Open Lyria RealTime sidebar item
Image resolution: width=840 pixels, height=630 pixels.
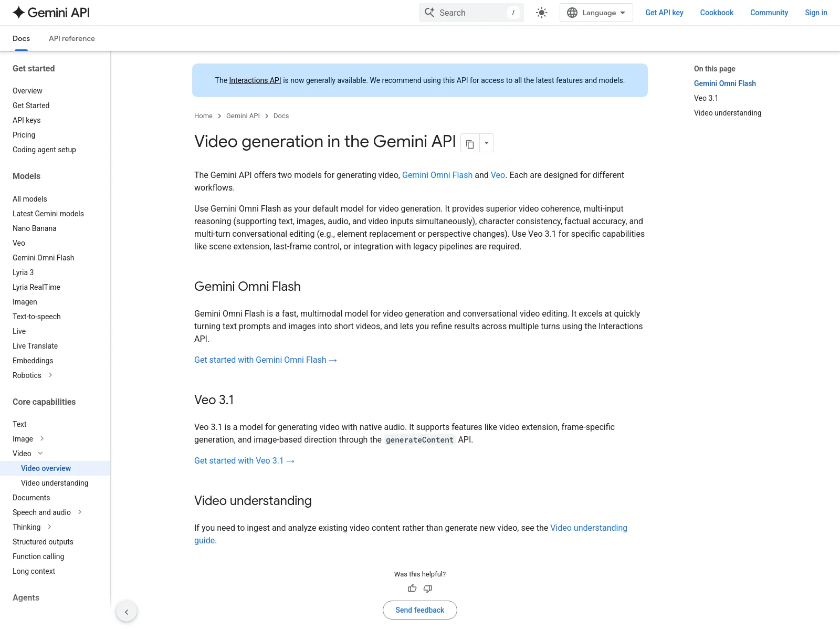click(36, 287)
